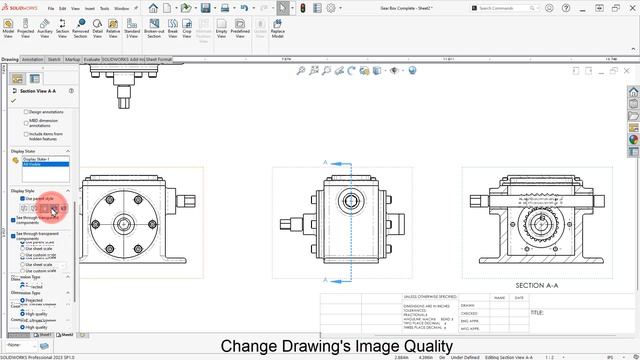The image size is (640, 360).
Task: Open the Save dropdown arrow
Action: point(215,8)
